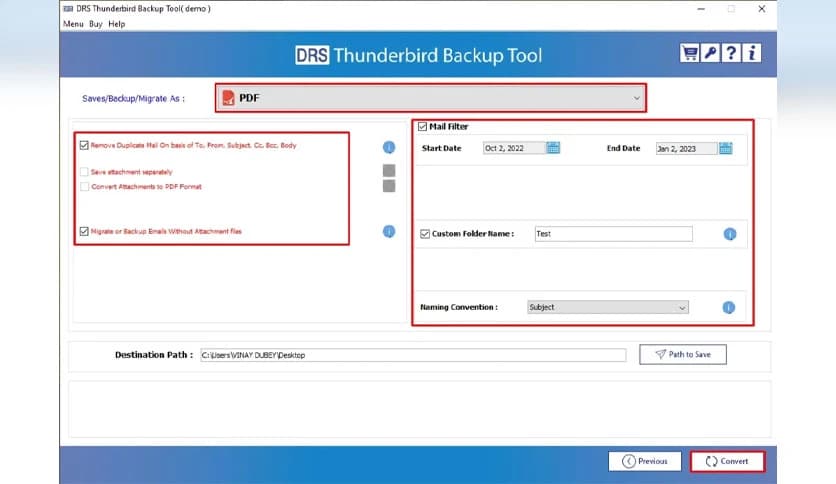This screenshot has height=484, width=836.
Task: Open the End Date calendar picker
Action: point(726,148)
